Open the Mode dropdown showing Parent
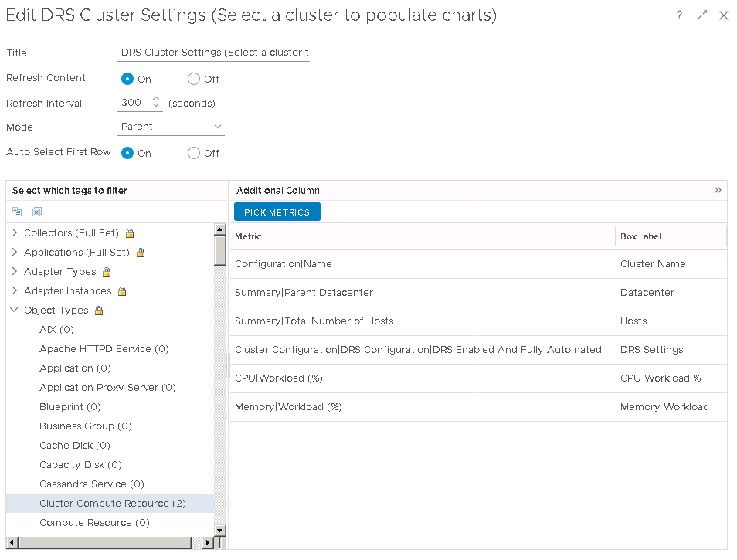The image size is (737, 560). point(171,127)
